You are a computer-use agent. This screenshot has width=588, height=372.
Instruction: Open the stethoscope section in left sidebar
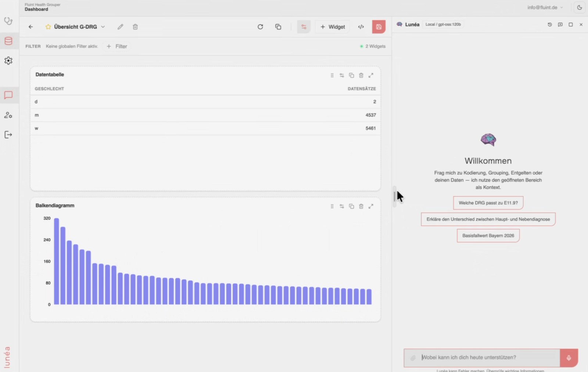click(x=8, y=21)
